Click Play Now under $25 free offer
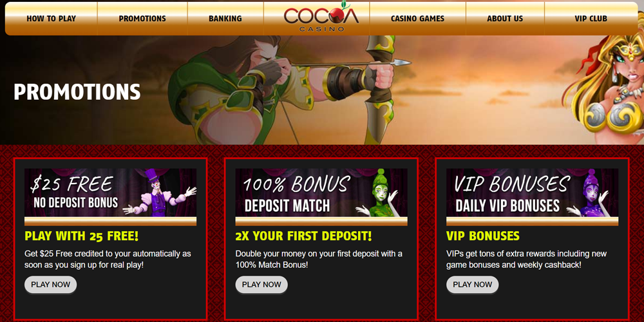 pos(50,285)
